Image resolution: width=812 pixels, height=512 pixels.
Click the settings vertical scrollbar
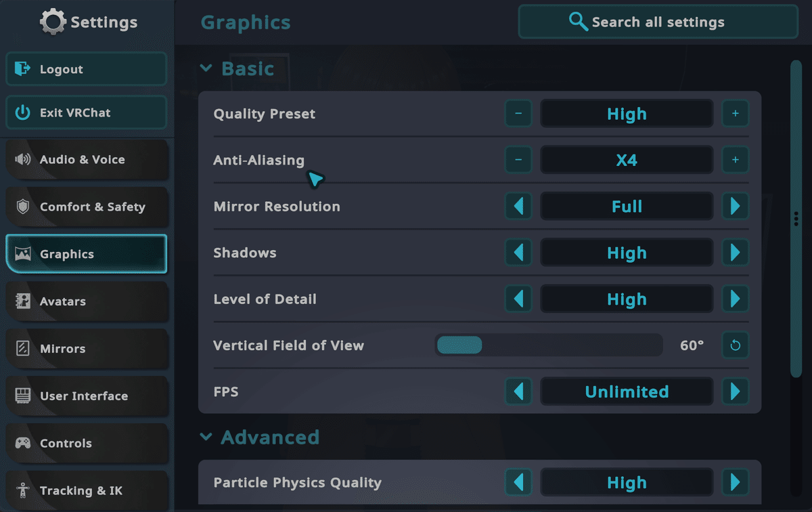tap(796, 219)
